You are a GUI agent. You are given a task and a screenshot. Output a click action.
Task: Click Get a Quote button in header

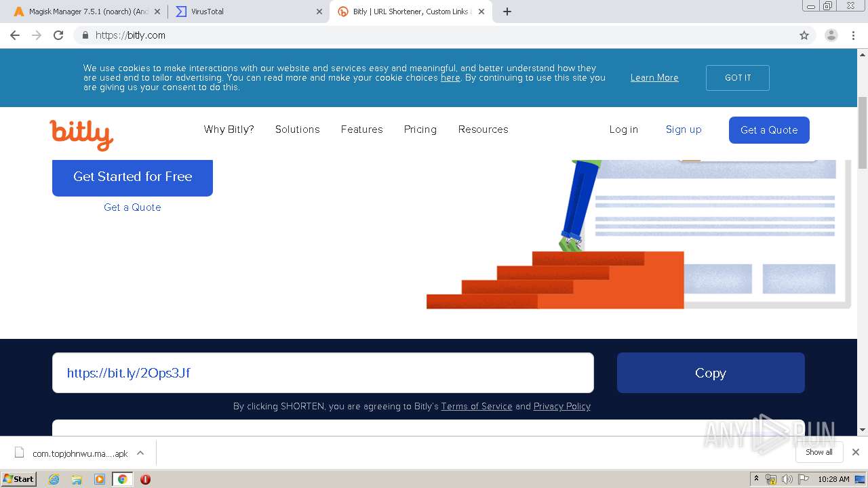(x=769, y=130)
